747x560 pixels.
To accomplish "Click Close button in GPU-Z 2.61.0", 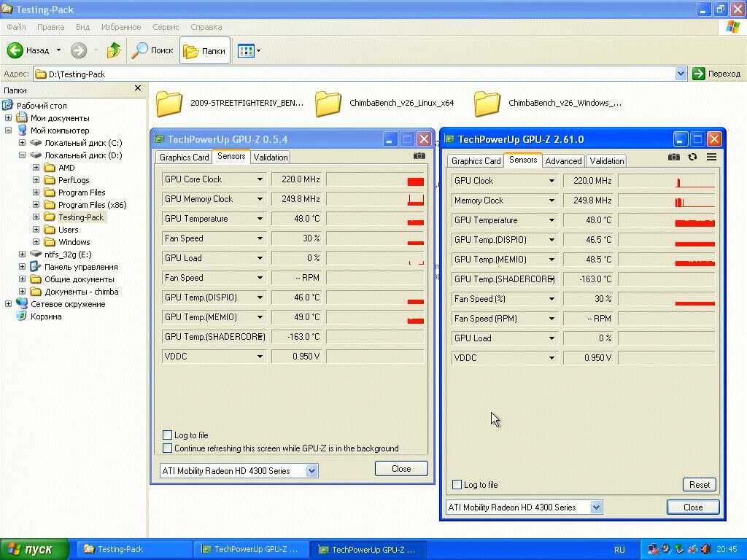I will click(693, 507).
